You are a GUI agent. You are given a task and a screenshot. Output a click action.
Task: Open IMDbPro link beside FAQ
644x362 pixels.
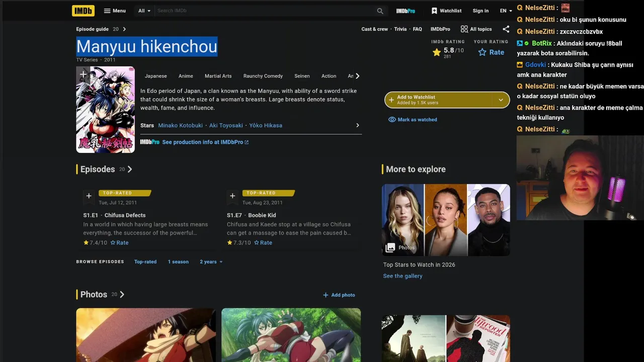click(440, 29)
